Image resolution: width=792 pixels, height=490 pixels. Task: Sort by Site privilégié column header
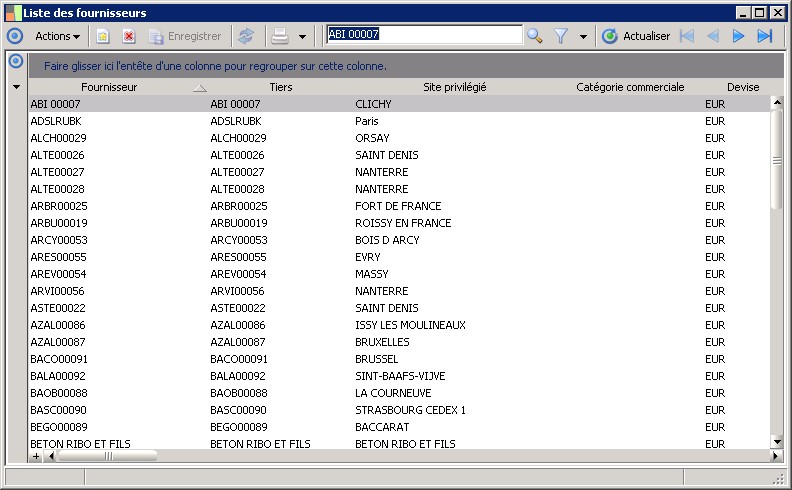pos(455,87)
